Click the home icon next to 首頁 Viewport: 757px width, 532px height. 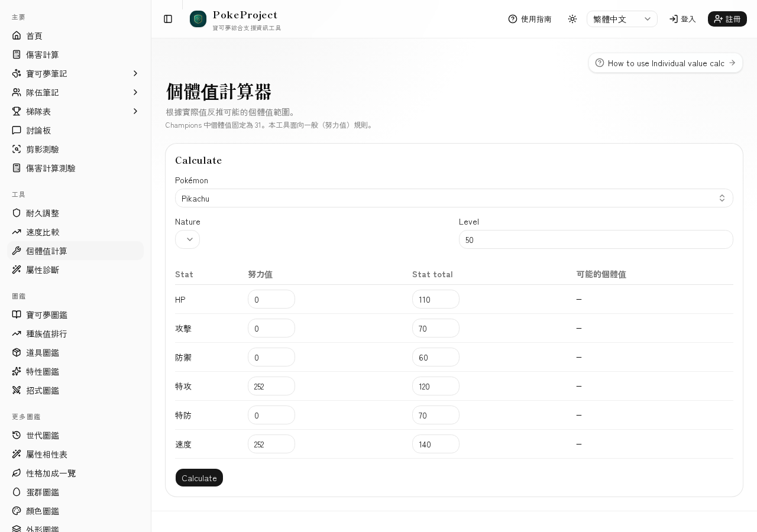[17, 35]
